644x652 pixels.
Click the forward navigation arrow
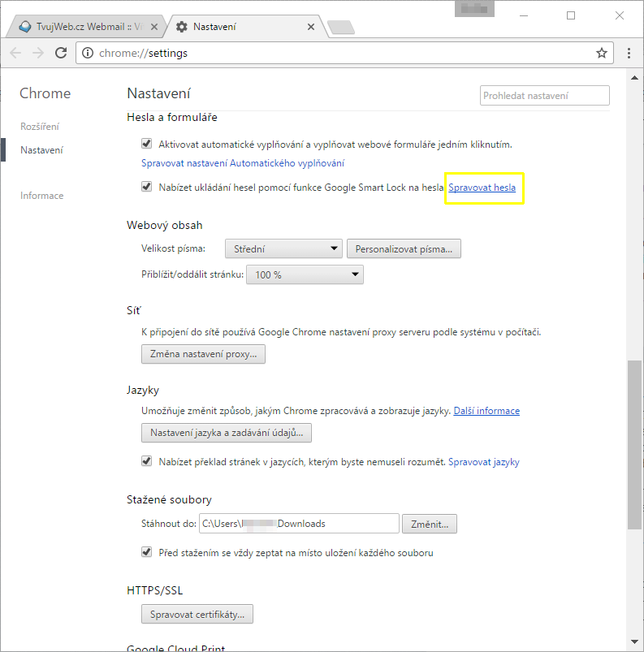point(38,53)
